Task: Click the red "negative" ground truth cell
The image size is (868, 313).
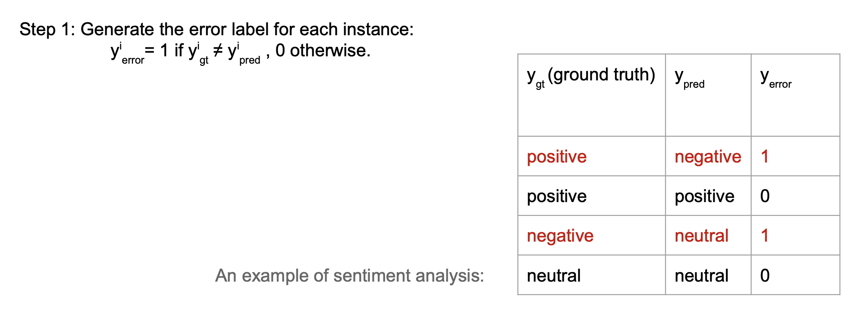Action: click(560, 236)
